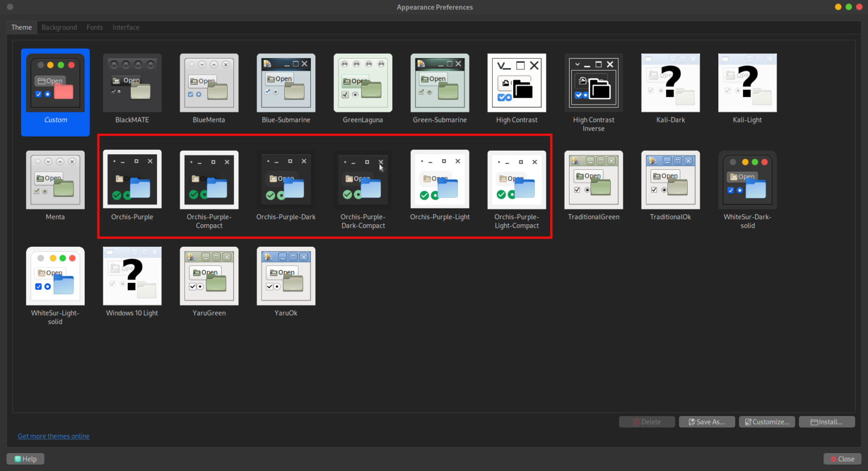Switch to the Background tab
The width and height of the screenshot is (868, 471).
59,27
